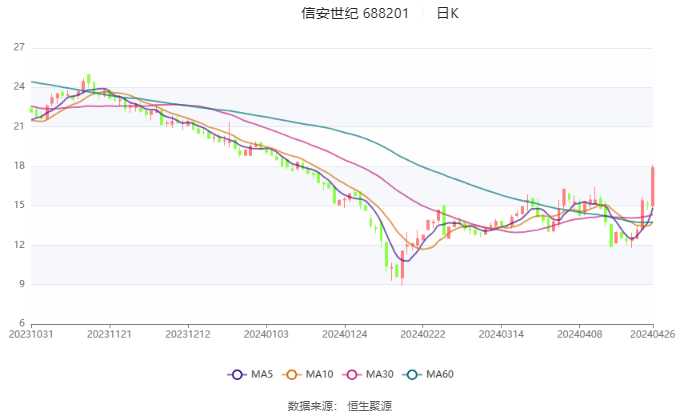This screenshot has height=413, width=680.
Task: Click the 27 price axis label
Action: pyautogui.click(x=19, y=47)
